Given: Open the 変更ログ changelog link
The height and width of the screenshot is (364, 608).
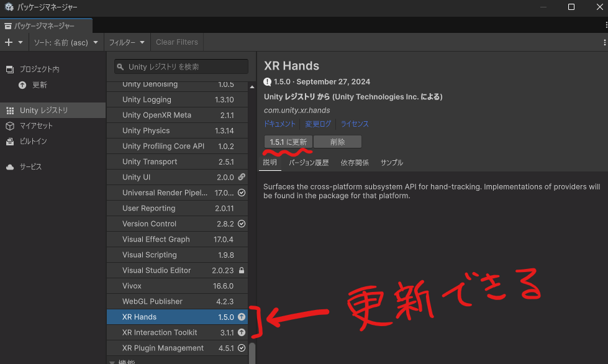Looking at the screenshot, I should tap(318, 124).
